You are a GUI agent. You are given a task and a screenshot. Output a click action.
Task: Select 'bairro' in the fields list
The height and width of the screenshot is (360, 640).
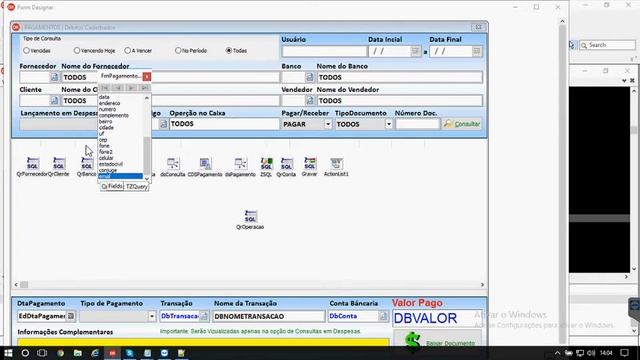coord(105,122)
